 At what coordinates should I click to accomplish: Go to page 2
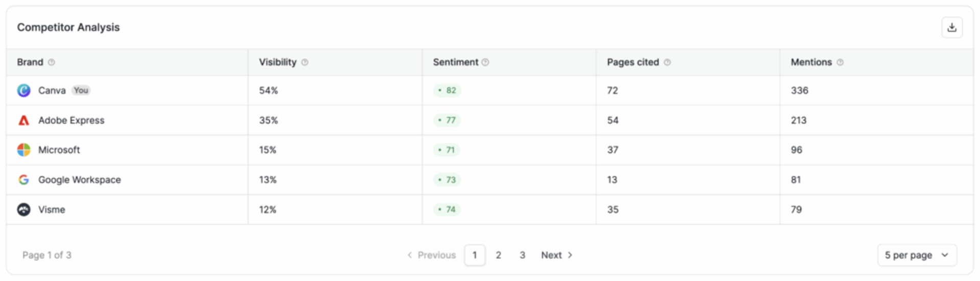click(x=499, y=255)
